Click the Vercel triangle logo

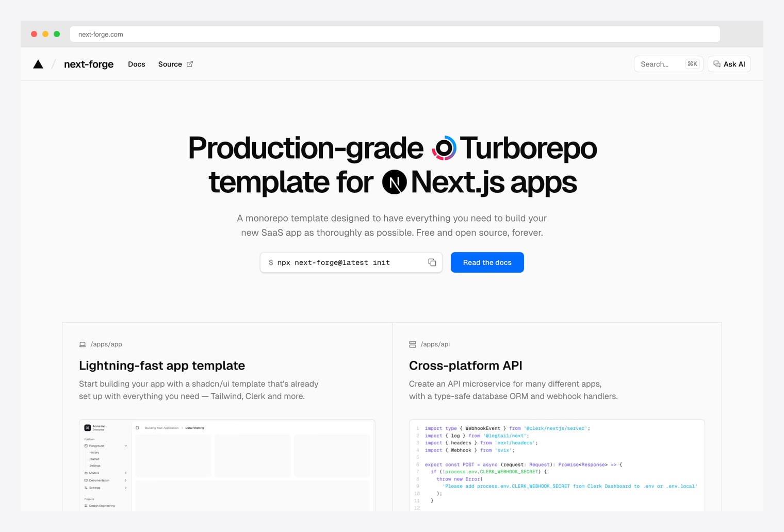point(38,64)
